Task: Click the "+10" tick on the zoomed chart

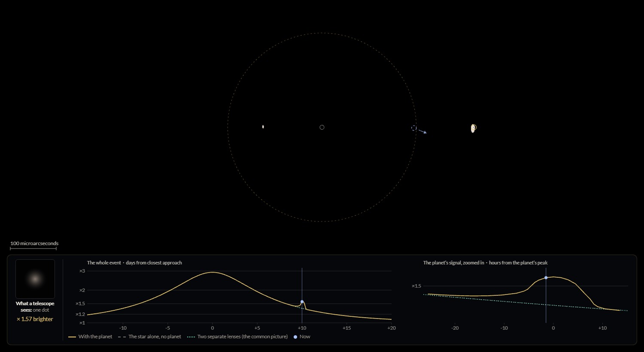Action: coord(602,328)
